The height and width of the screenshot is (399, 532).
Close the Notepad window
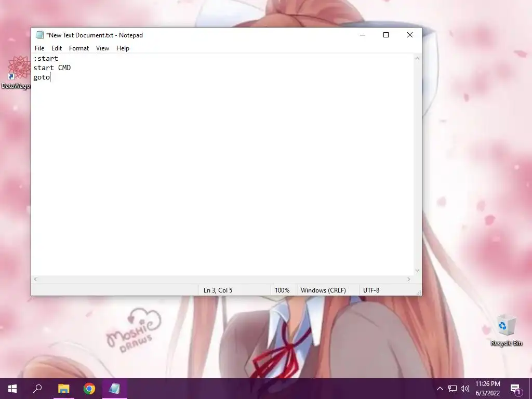tap(410, 35)
